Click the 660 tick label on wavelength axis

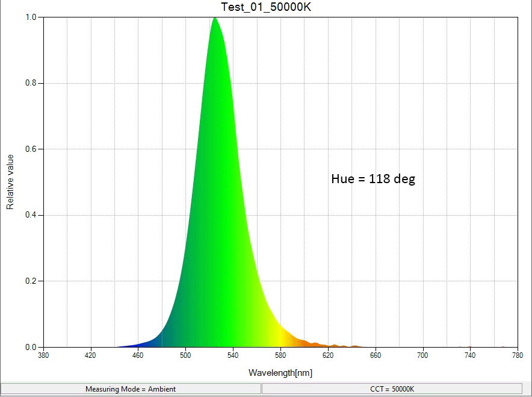pos(376,355)
